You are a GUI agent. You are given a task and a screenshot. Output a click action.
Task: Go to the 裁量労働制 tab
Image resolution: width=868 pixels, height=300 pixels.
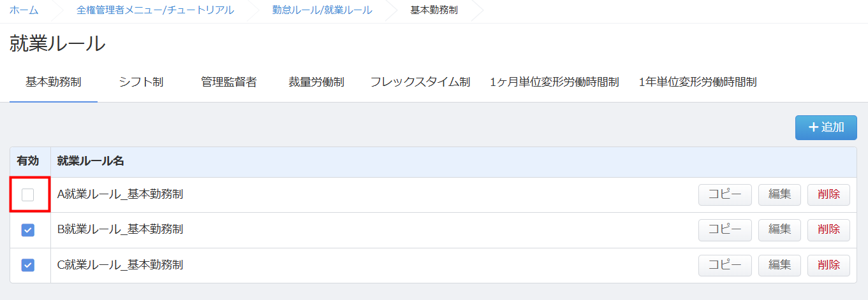[316, 82]
